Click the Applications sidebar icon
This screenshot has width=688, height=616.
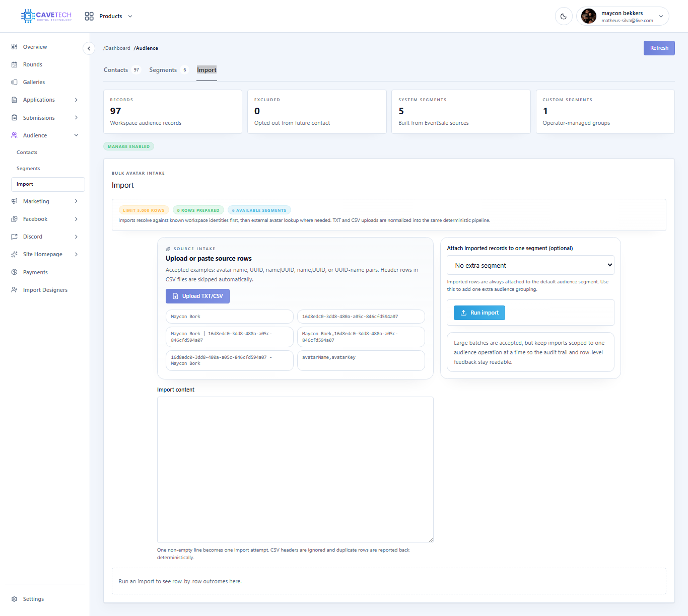14,100
